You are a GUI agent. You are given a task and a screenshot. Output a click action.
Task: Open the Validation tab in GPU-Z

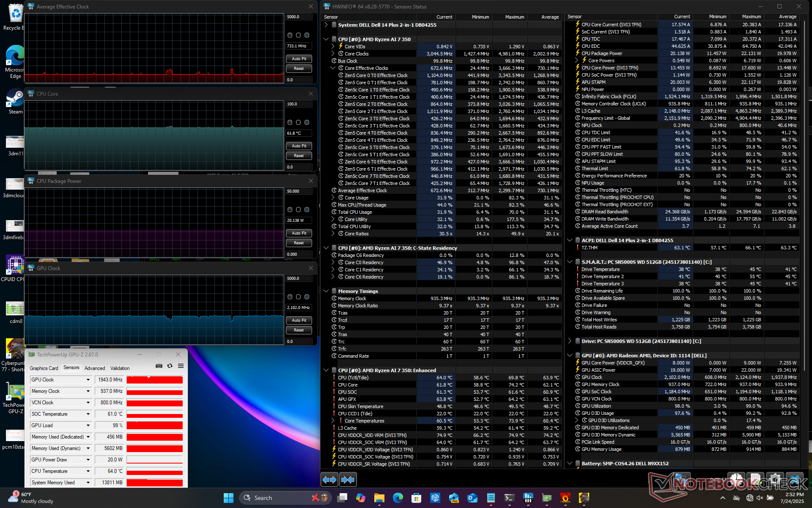120,368
